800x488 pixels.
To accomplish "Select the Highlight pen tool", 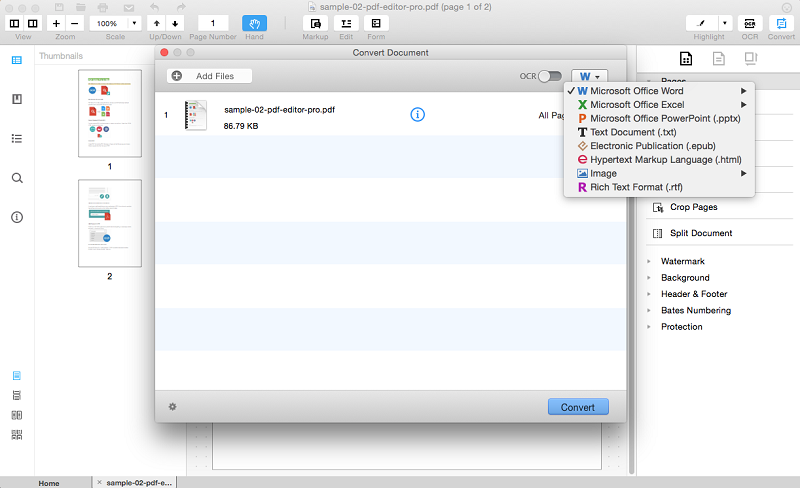I will pyautogui.click(x=702, y=23).
